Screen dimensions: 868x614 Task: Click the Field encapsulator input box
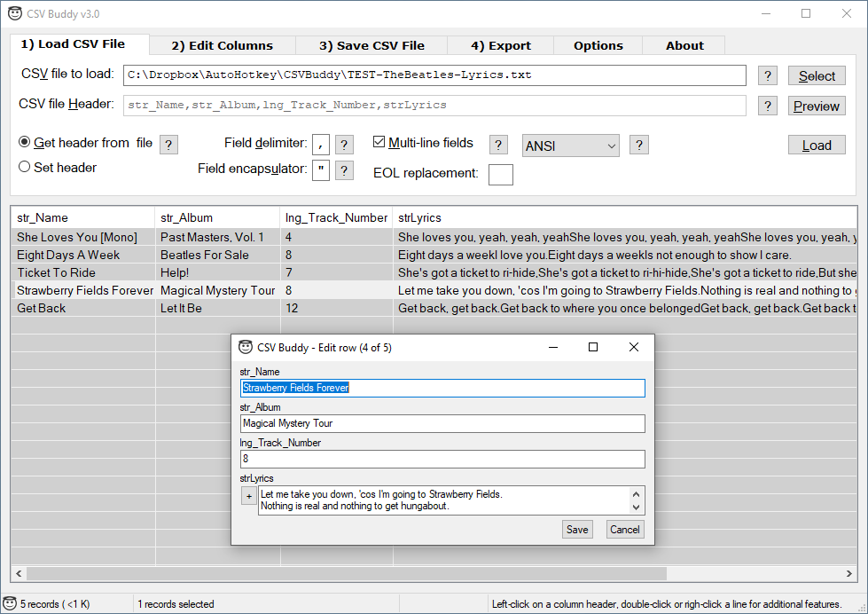[321, 170]
